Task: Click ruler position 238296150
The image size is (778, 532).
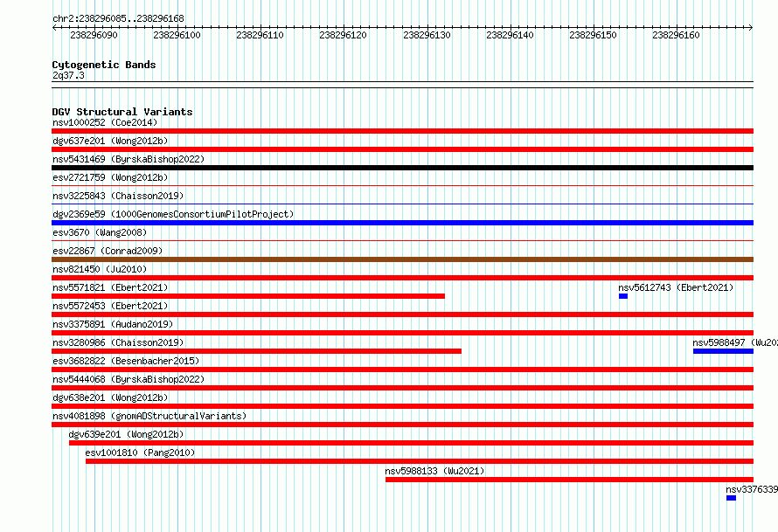Action: pos(593,35)
